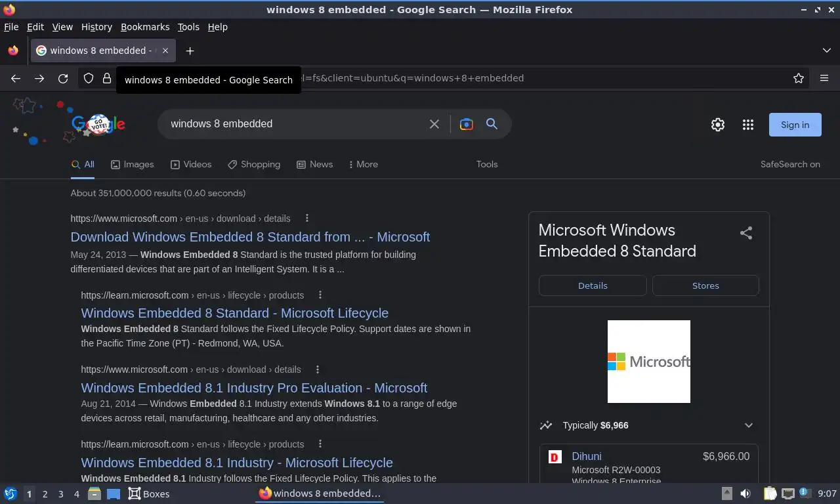Click the SafeSearch on setting
Viewport: 840px width, 504px height.
(x=790, y=165)
